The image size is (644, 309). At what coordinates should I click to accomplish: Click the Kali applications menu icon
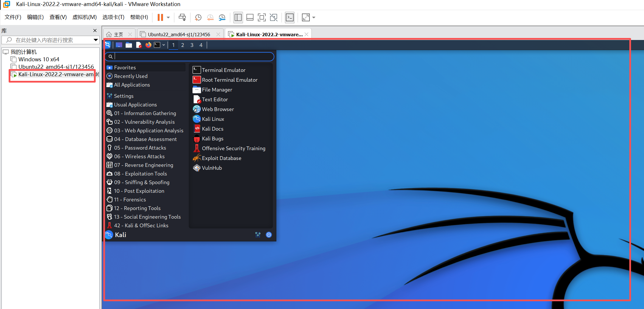[108, 45]
